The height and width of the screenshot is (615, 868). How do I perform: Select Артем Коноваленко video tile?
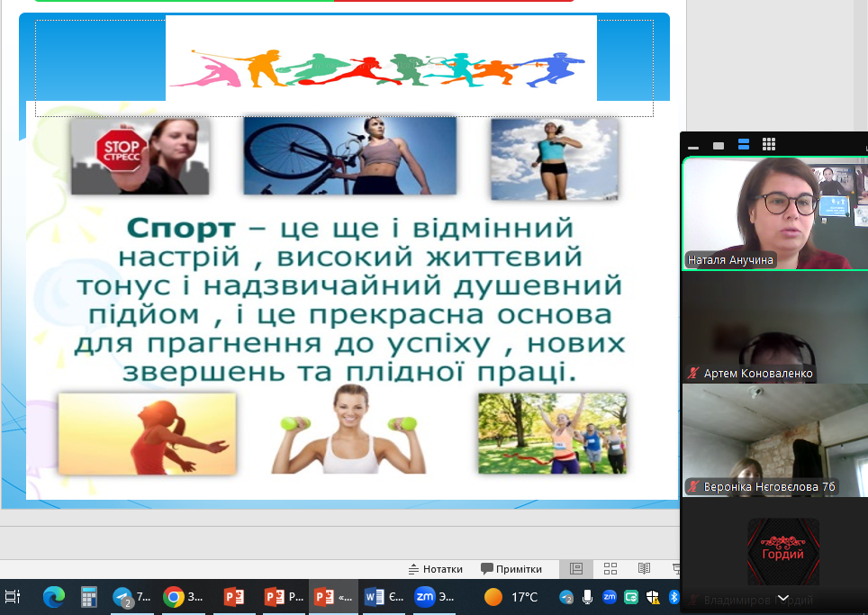tap(775, 327)
